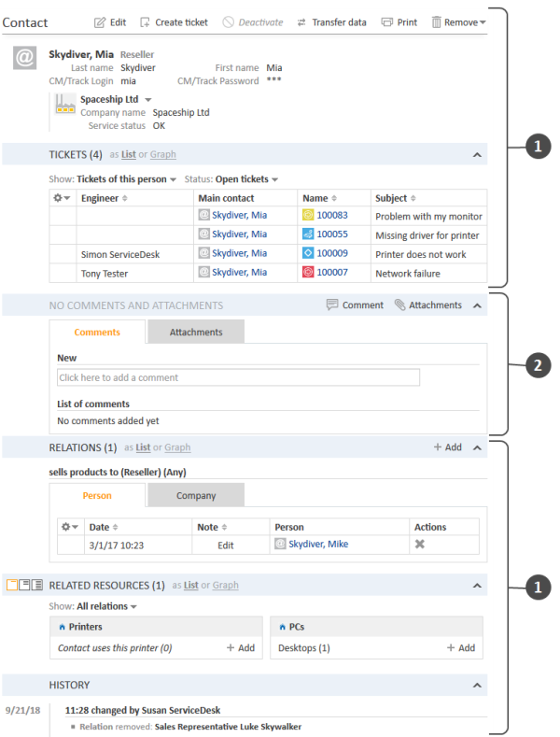Click Add next to Desktops in PCs
This screenshot has height=737, width=560.
point(460,647)
